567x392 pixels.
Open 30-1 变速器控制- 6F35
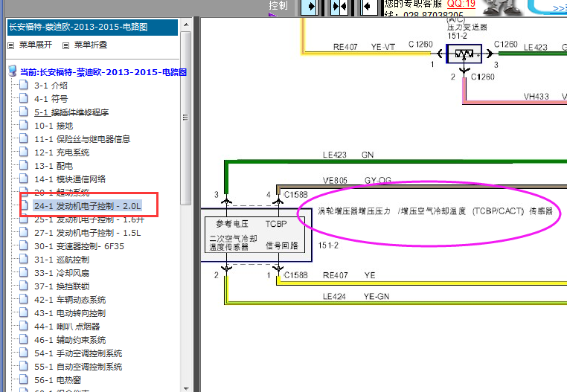[79, 246]
